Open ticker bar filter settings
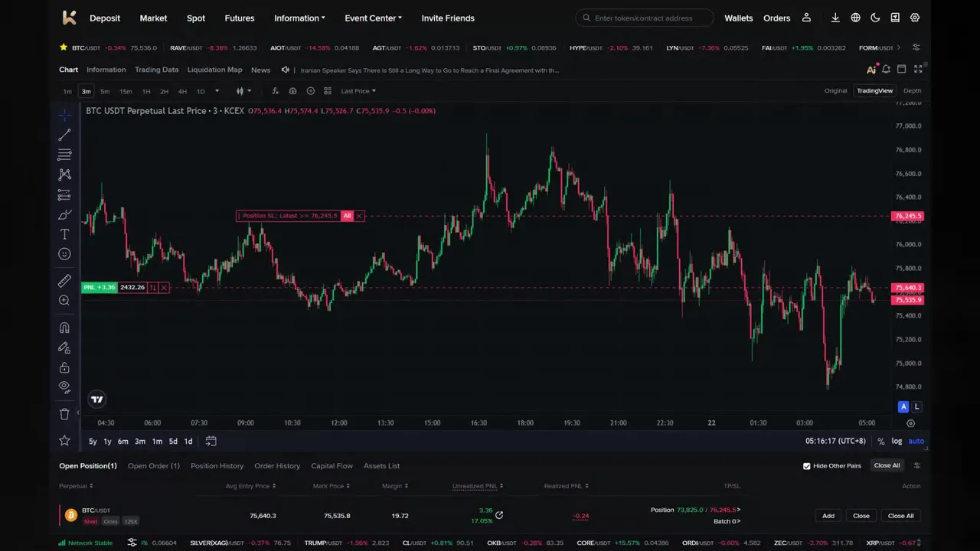 tap(916, 47)
